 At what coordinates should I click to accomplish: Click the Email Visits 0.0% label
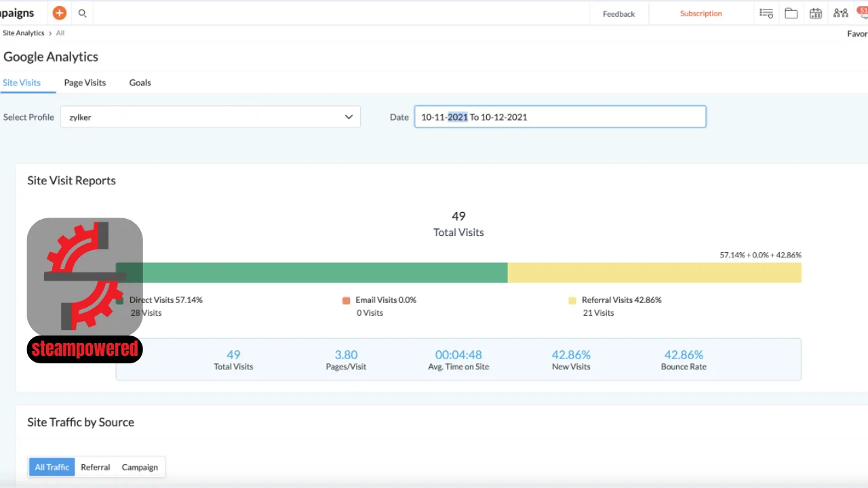(386, 300)
